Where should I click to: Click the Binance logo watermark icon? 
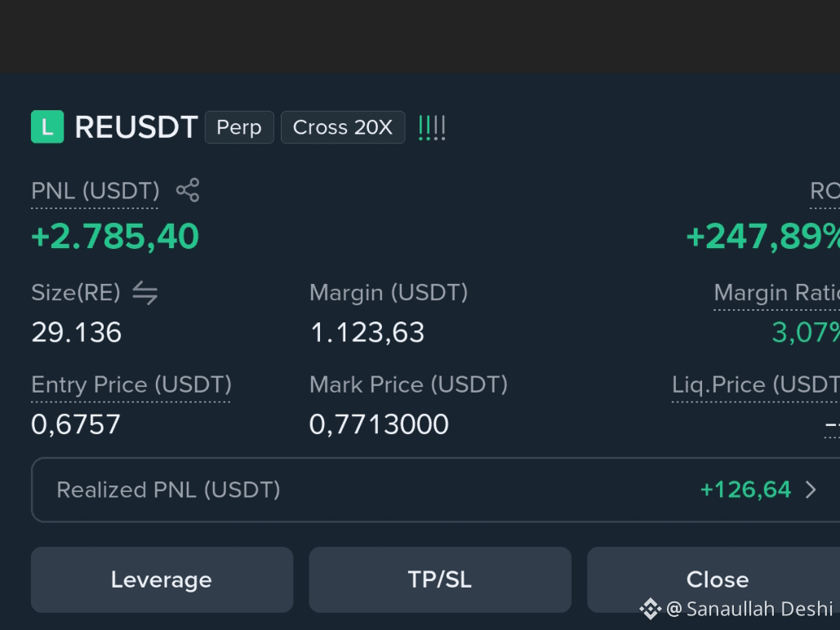(651, 609)
